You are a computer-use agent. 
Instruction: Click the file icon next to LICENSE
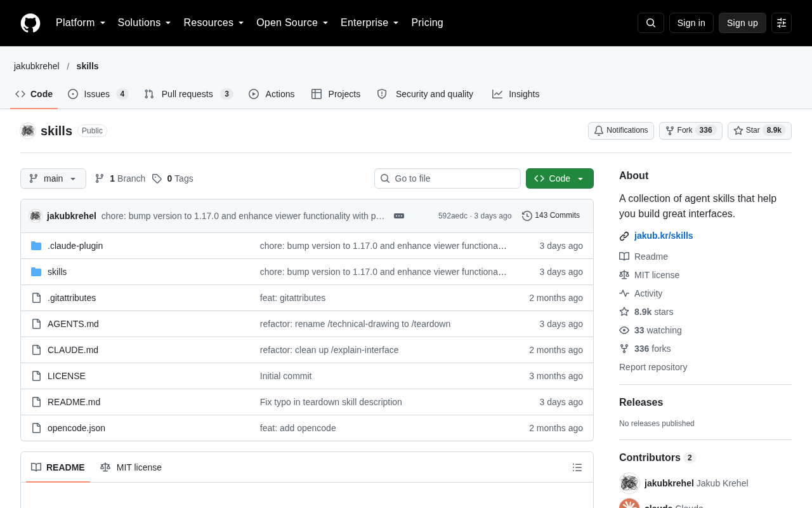(36, 376)
